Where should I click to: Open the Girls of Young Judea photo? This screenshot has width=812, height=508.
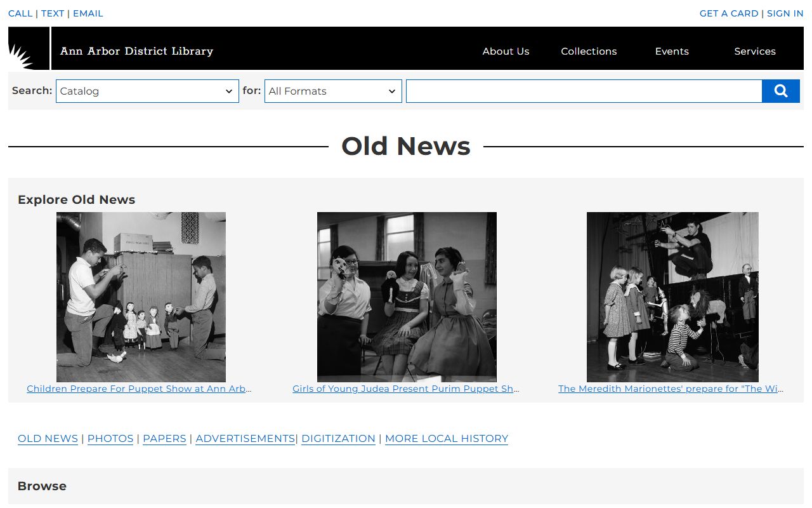pyautogui.click(x=407, y=297)
